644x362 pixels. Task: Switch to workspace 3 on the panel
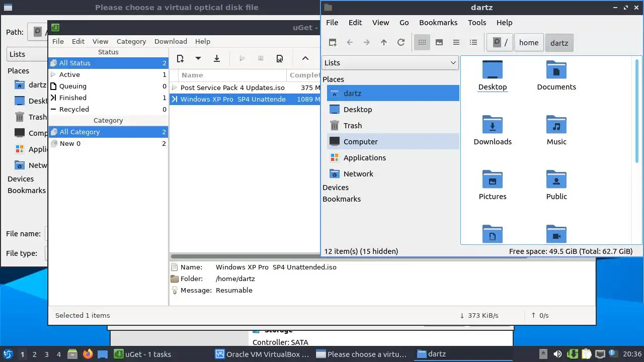point(46,354)
